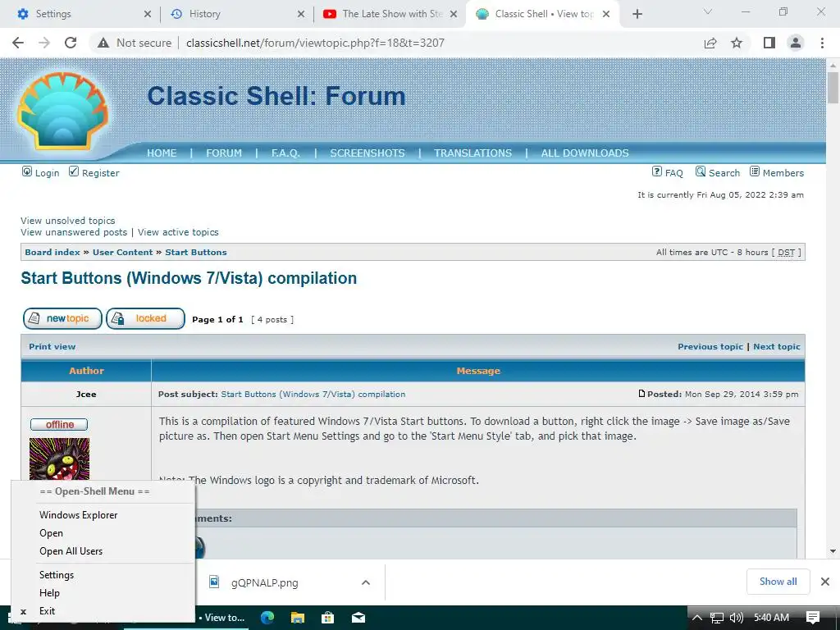Click the Login link

[x=41, y=172]
